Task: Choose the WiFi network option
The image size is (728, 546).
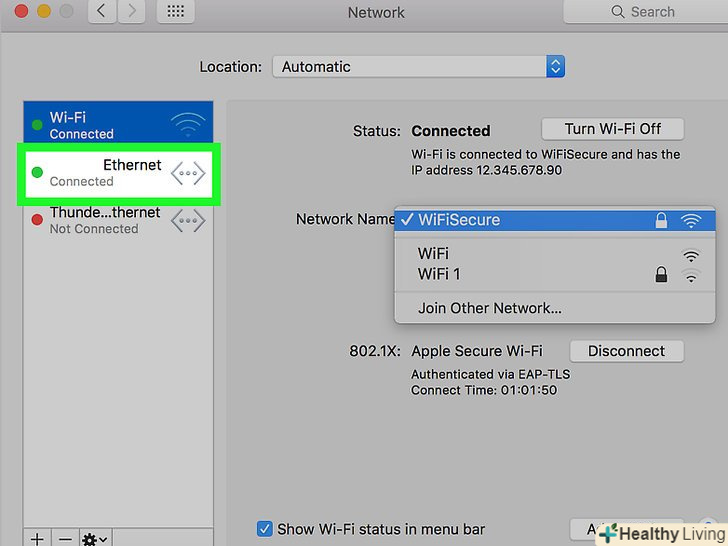Action: (434, 254)
